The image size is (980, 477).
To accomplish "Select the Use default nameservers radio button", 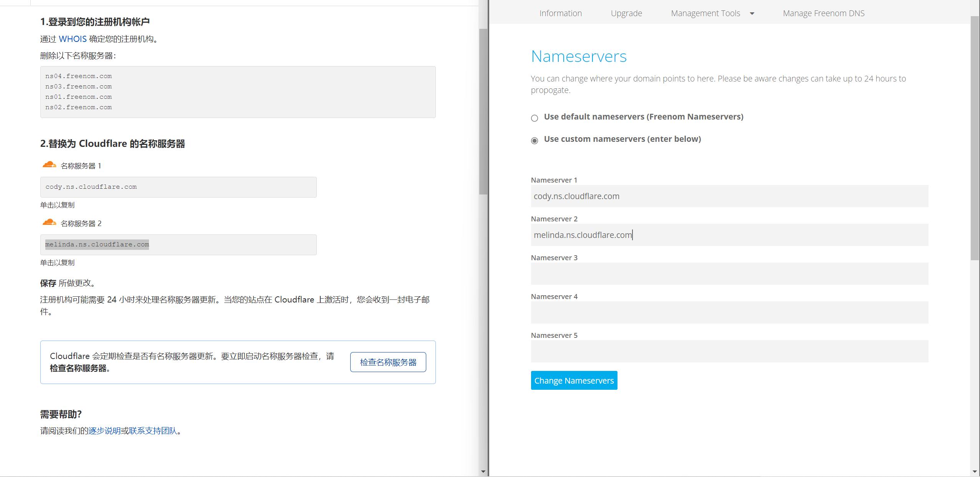I will [x=534, y=118].
